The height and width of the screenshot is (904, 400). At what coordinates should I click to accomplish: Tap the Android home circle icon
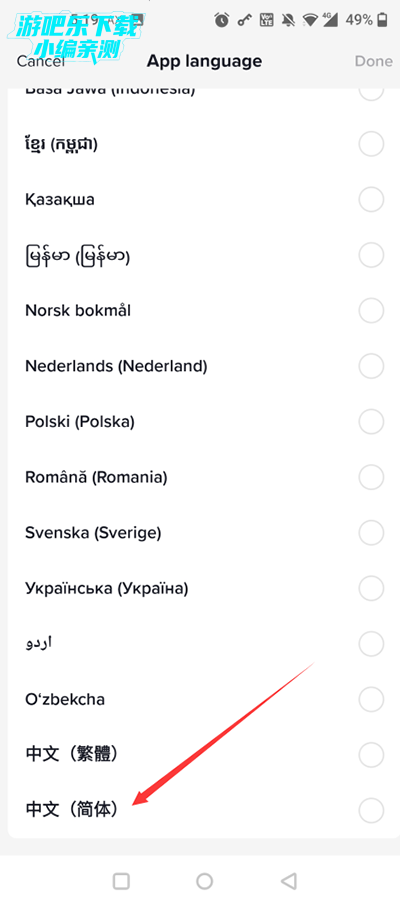pos(204,880)
